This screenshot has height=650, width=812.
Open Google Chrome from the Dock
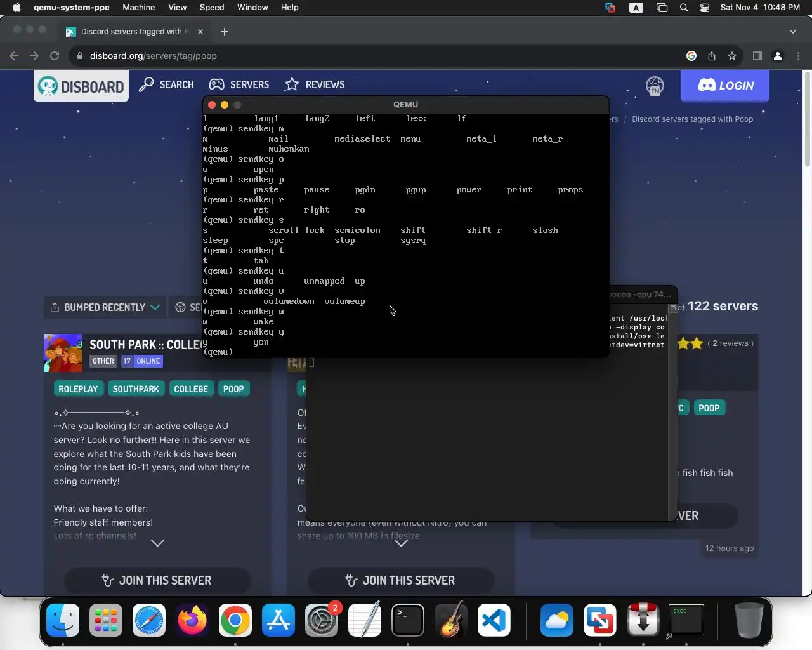tap(235, 620)
